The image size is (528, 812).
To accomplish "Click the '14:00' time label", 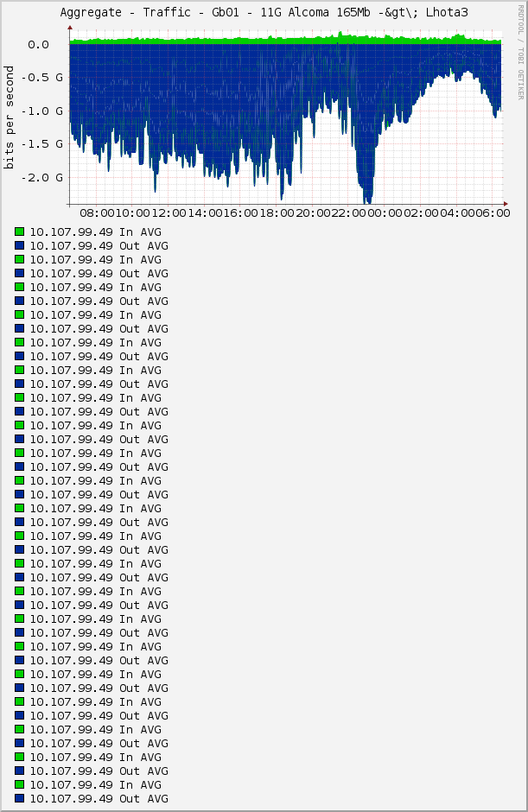I will (205, 213).
